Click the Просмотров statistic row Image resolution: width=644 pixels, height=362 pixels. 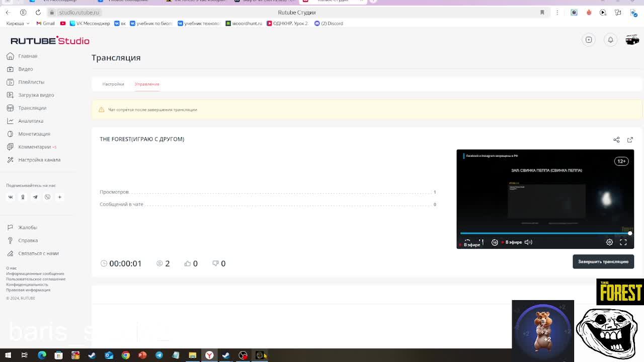click(268, 192)
